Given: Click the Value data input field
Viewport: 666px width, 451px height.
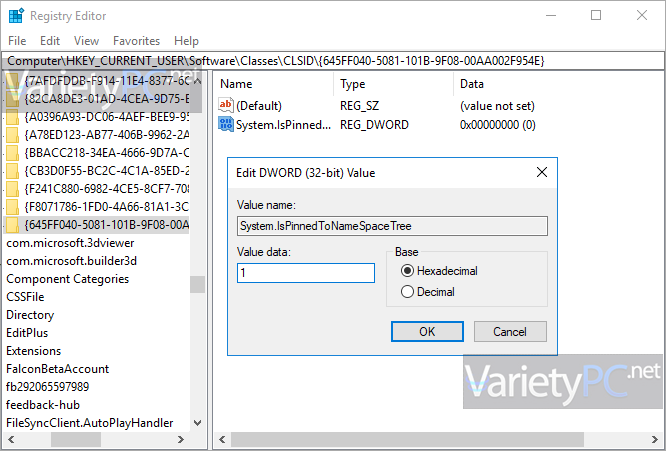Looking at the screenshot, I should click(306, 273).
